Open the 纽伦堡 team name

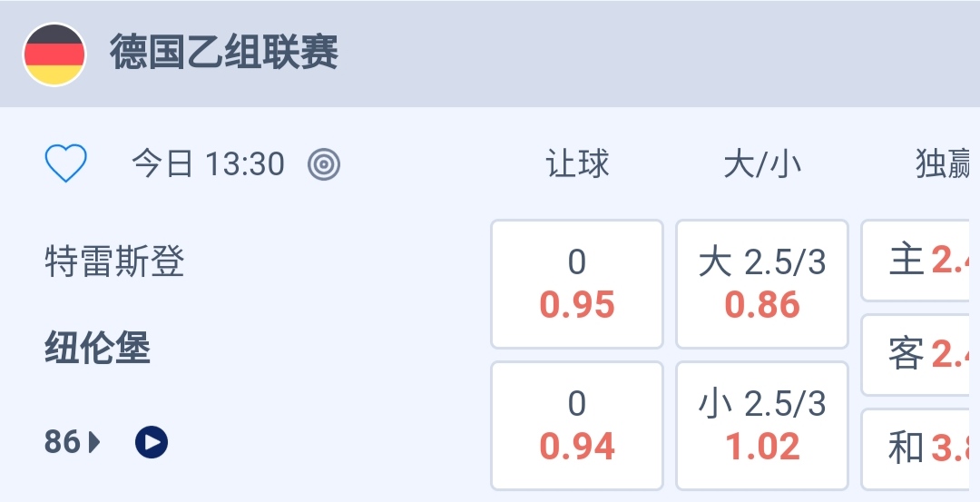coord(98,349)
